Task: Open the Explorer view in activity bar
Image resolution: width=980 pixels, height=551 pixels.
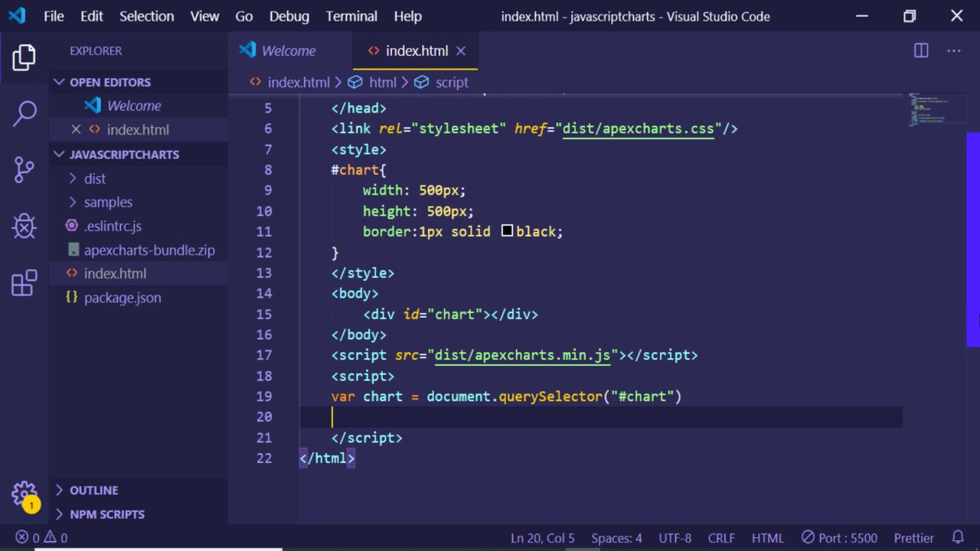Action: [x=24, y=57]
